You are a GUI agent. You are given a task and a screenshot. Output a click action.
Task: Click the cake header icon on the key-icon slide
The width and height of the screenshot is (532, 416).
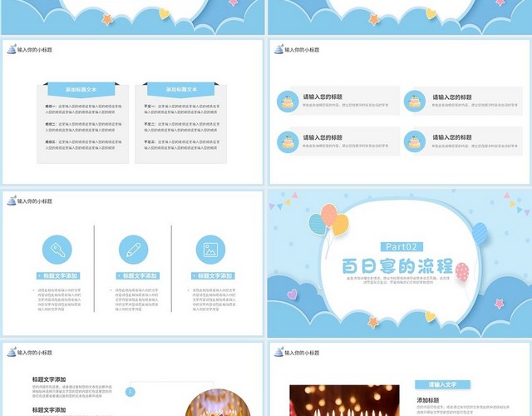coord(12,201)
